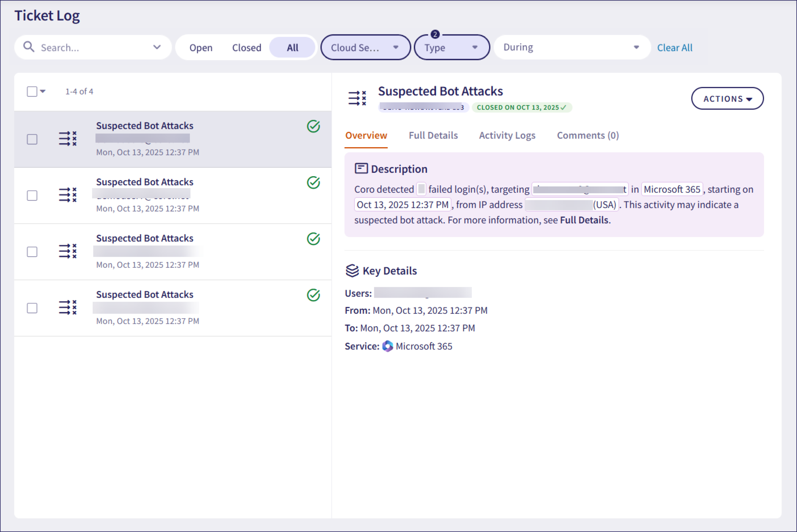Click the (USA) IP address chip in description
This screenshot has width=797, height=532.
click(x=572, y=205)
